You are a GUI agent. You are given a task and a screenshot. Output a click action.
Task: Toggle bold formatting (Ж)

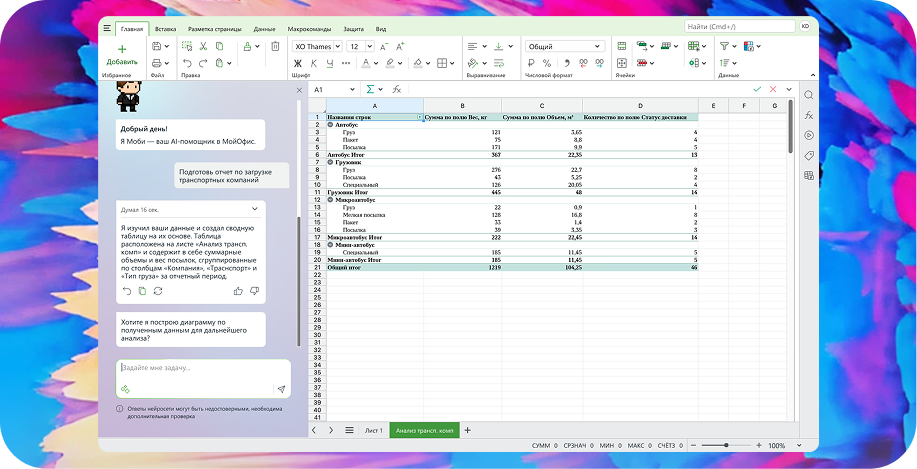297,63
